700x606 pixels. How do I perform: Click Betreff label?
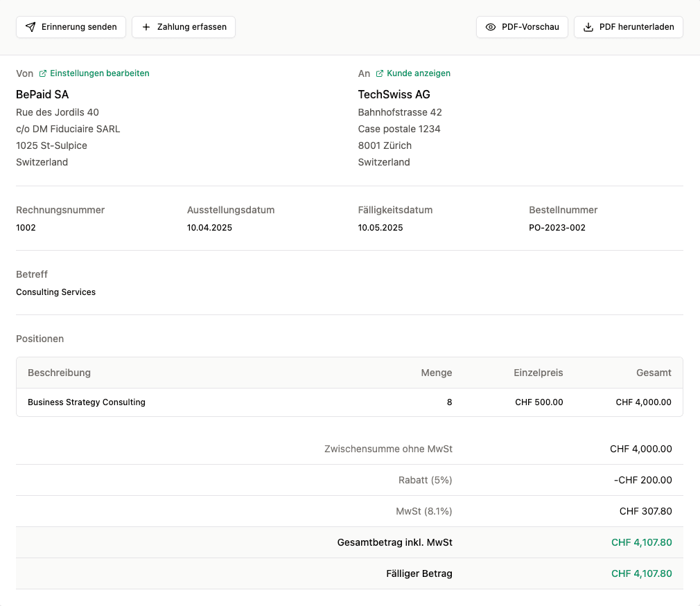click(32, 274)
